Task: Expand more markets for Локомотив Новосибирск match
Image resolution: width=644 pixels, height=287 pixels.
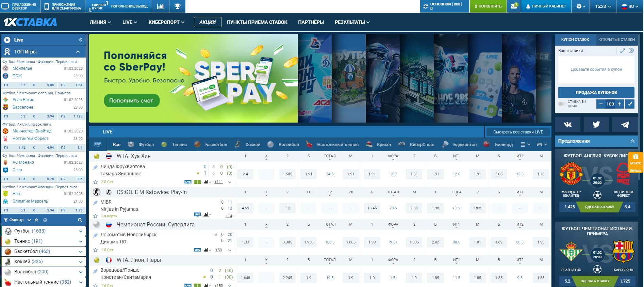Action: click(x=230, y=250)
